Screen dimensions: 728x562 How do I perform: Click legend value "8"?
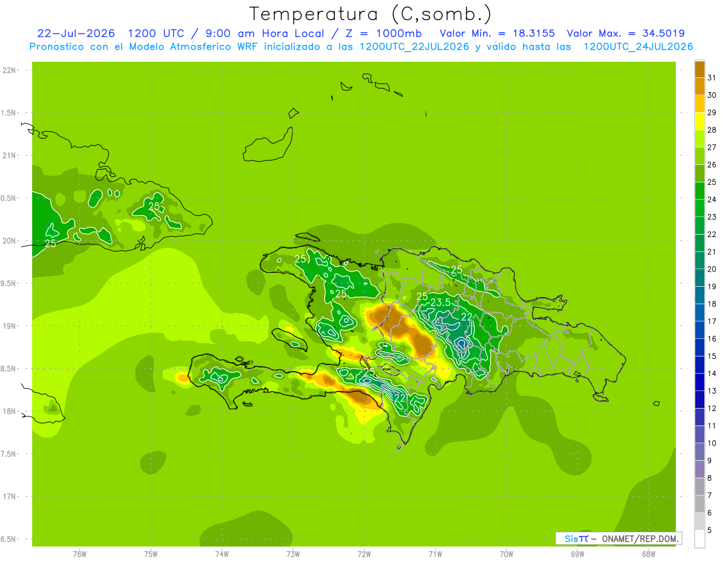pos(710,478)
